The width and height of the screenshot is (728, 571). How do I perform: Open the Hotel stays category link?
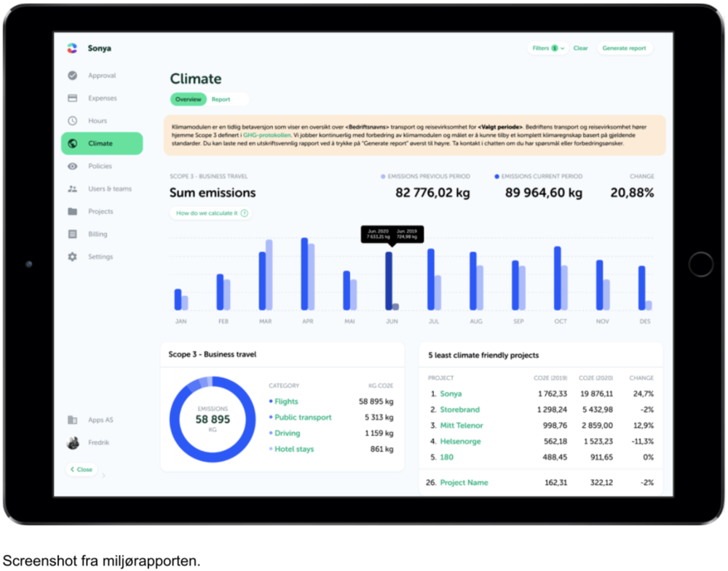click(294, 449)
